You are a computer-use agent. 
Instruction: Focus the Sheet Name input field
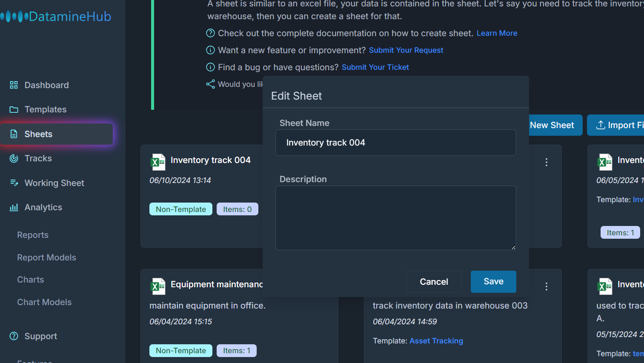(396, 143)
